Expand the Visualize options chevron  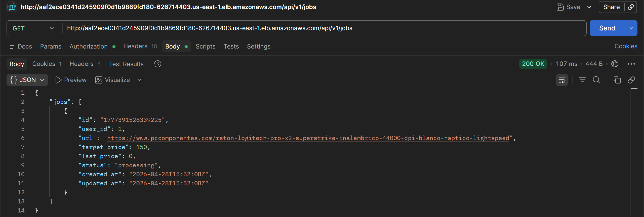tap(139, 80)
